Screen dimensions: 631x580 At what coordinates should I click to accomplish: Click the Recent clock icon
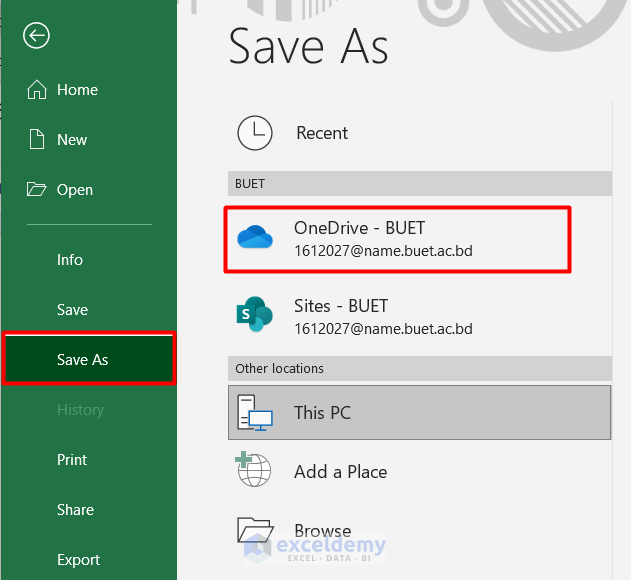(x=255, y=133)
